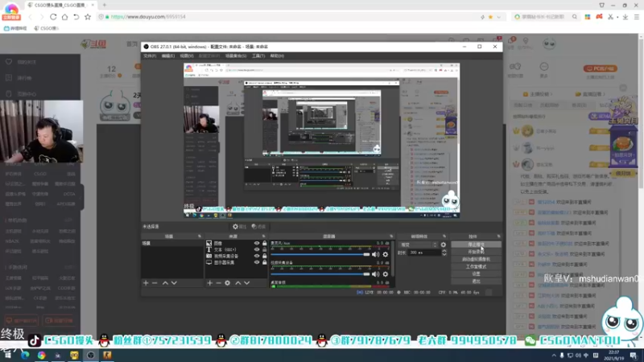Viewport: 644px width, 362px height.
Task: Hide the 文本 (GDI+) source eye icon
Action: pos(257,249)
